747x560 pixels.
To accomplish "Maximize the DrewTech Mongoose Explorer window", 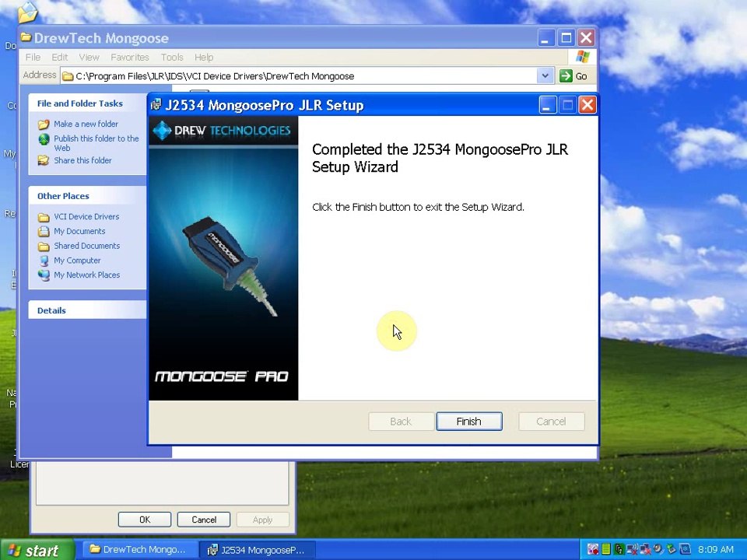I will coord(566,37).
